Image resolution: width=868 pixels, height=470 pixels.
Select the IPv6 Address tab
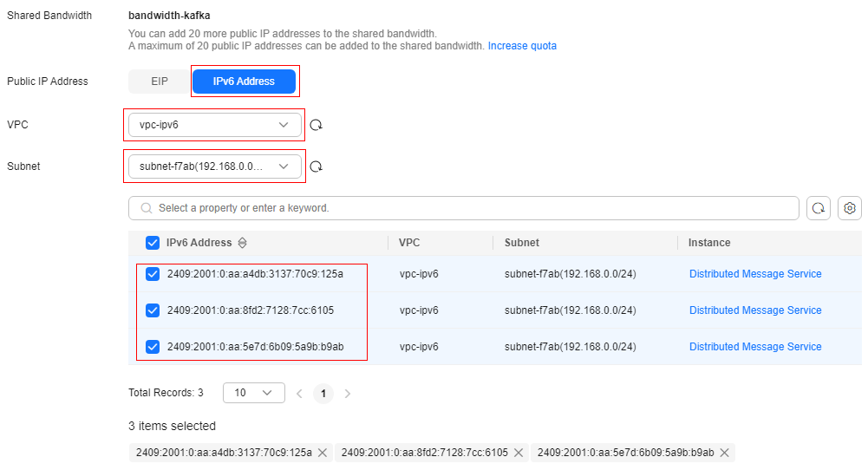pyautogui.click(x=244, y=82)
